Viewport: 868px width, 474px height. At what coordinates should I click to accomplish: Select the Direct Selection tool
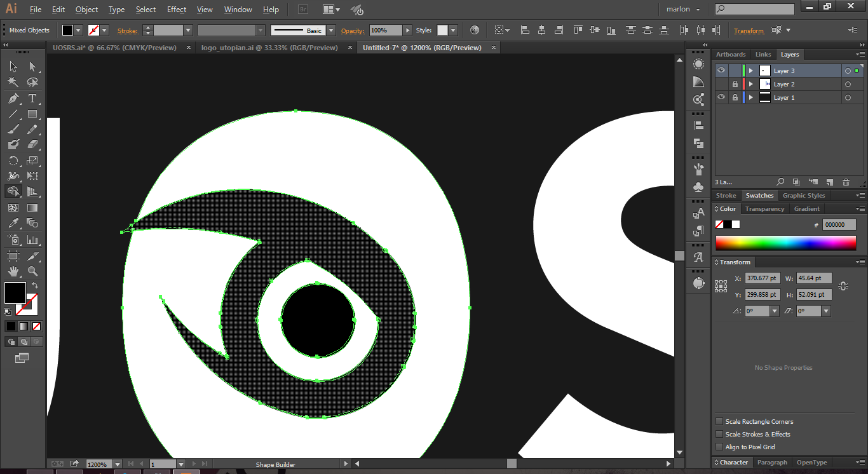pos(32,67)
